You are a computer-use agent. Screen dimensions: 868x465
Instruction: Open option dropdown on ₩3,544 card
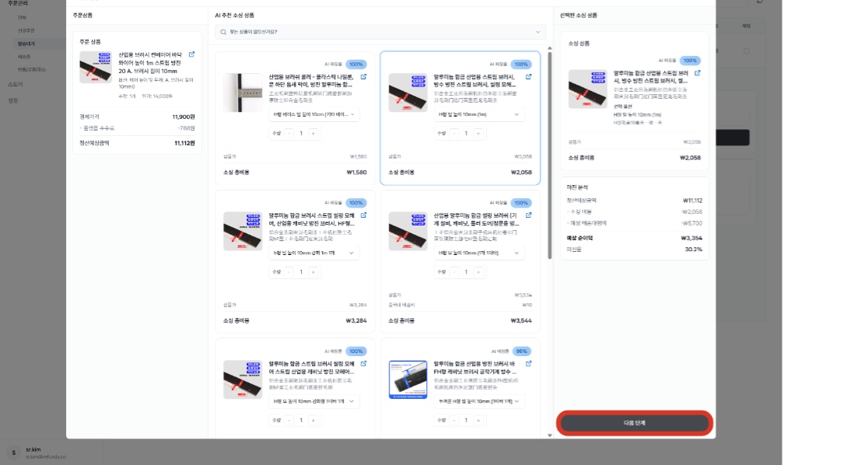pyautogui.click(x=479, y=253)
